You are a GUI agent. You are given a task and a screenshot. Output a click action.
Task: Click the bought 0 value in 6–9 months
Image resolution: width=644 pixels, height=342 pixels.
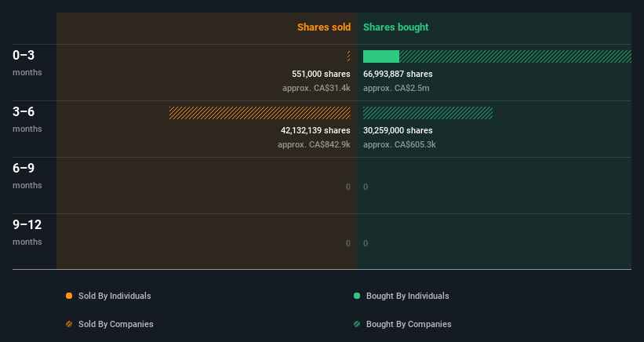tap(366, 187)
